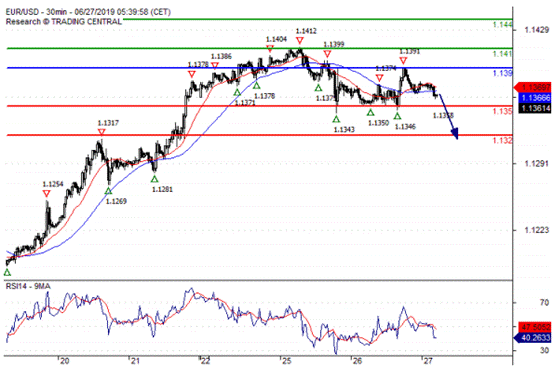Select the blue 40.2633 RSI value tag
Viewport: 554px width, 368px height.
533,338
